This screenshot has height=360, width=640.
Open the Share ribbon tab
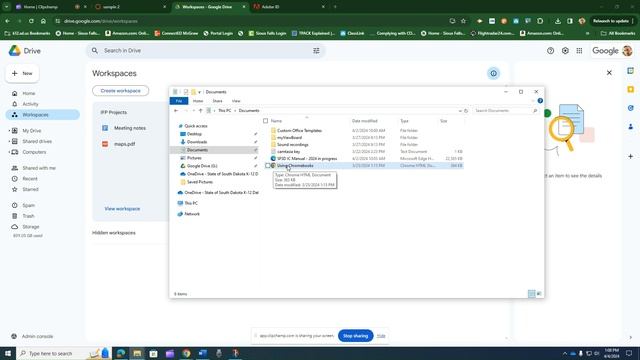click(x=218, y=101)
